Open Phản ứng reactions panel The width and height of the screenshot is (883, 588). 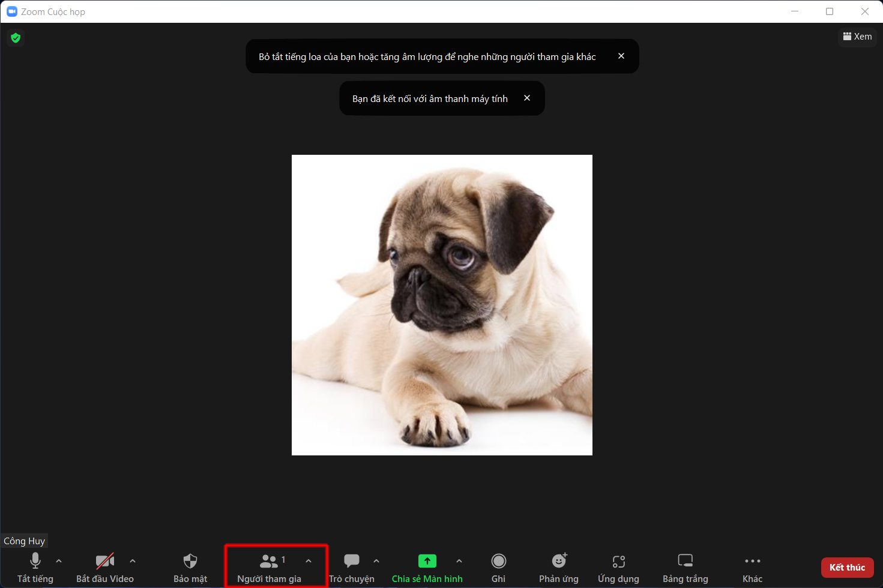click(558, 560)
